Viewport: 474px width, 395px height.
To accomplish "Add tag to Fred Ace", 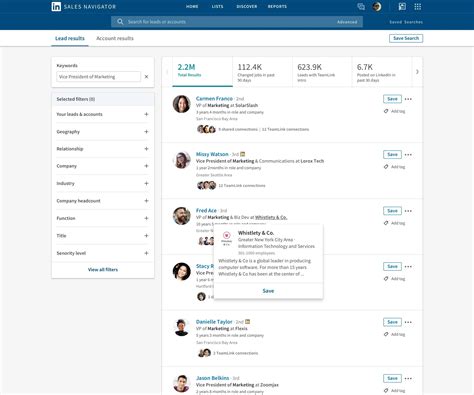I will 394,223.
